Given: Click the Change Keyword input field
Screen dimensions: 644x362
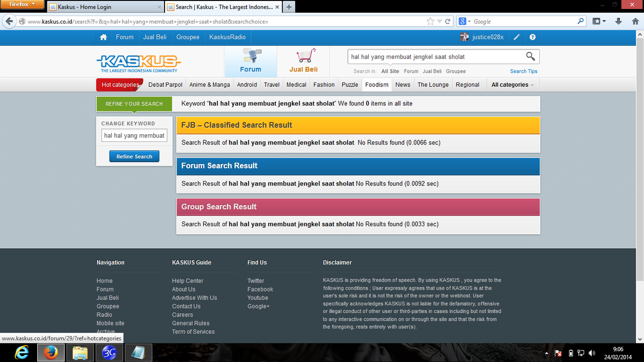Looking at the screenshot, I should coord(134,136).
